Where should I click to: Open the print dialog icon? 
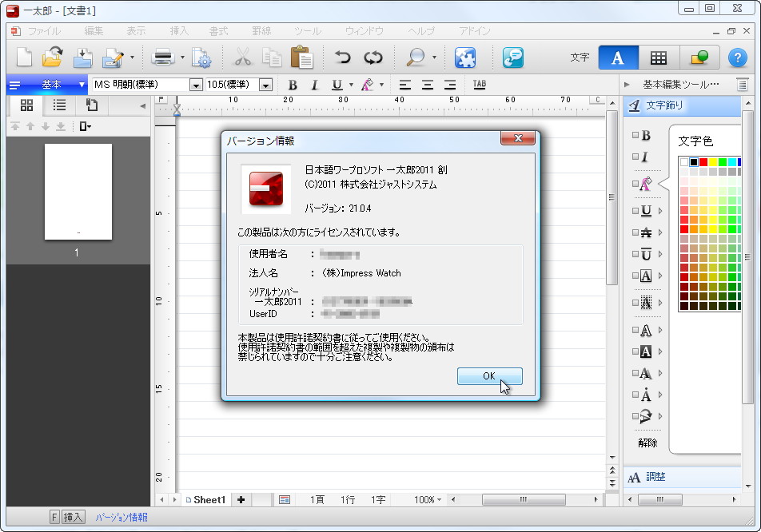pos(162,57)
